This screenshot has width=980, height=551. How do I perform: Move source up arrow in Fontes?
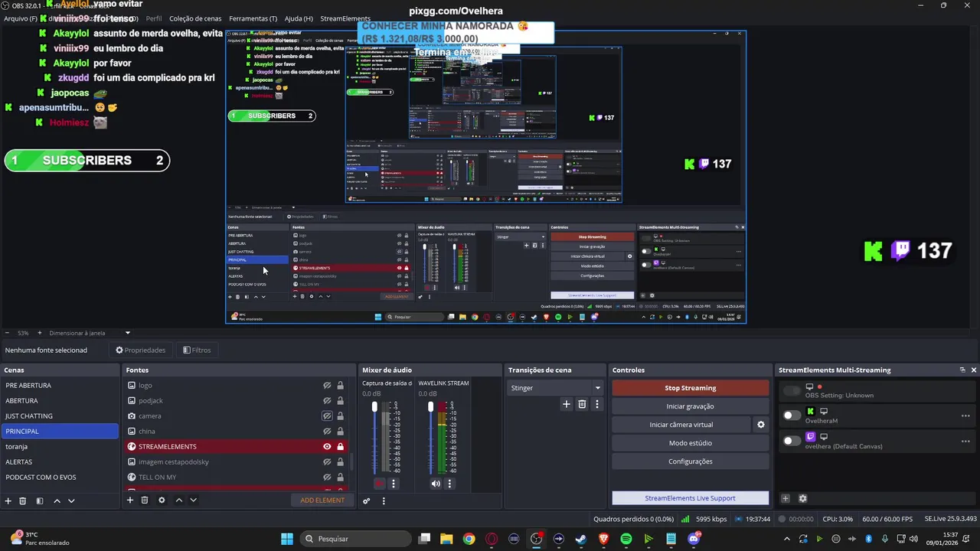179,500
